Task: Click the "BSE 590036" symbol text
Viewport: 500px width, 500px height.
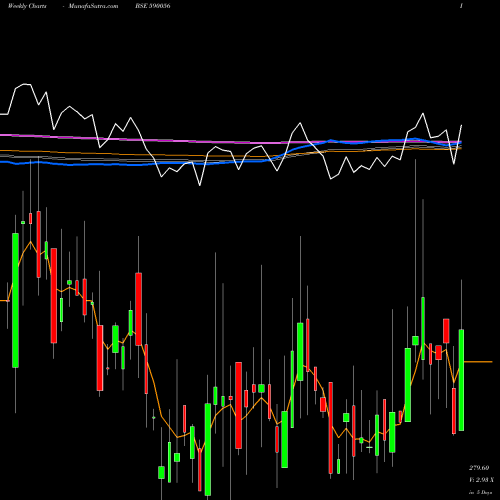Action: 153,6
